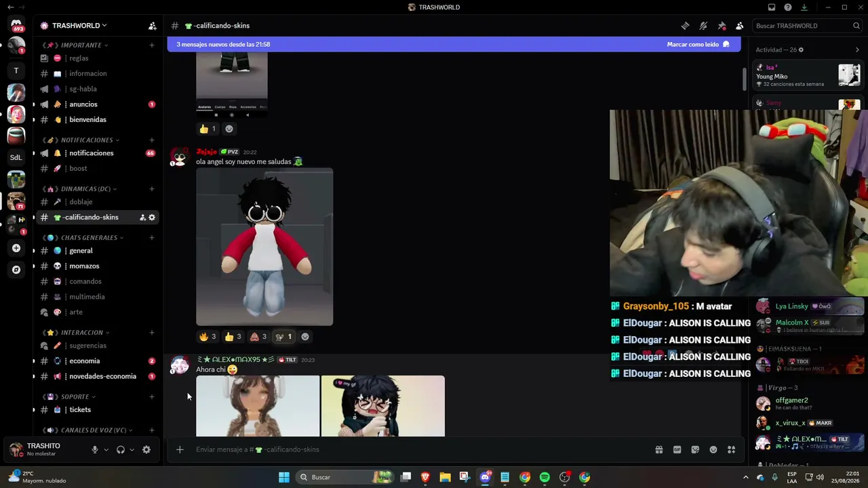Open Jajaja's user profile name
This screenshot has width=868, height=488.
(x=206, y=152)
